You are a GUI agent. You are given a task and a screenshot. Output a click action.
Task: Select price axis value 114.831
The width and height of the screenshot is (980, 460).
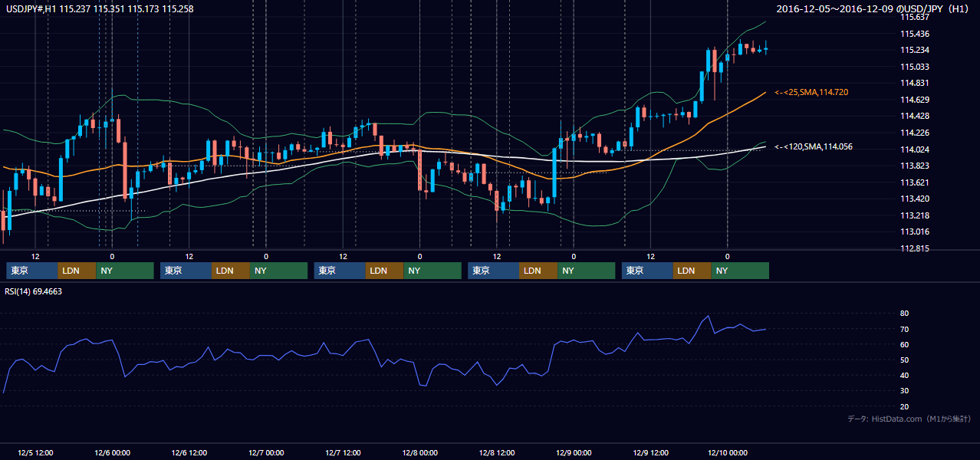click(915, 84)
